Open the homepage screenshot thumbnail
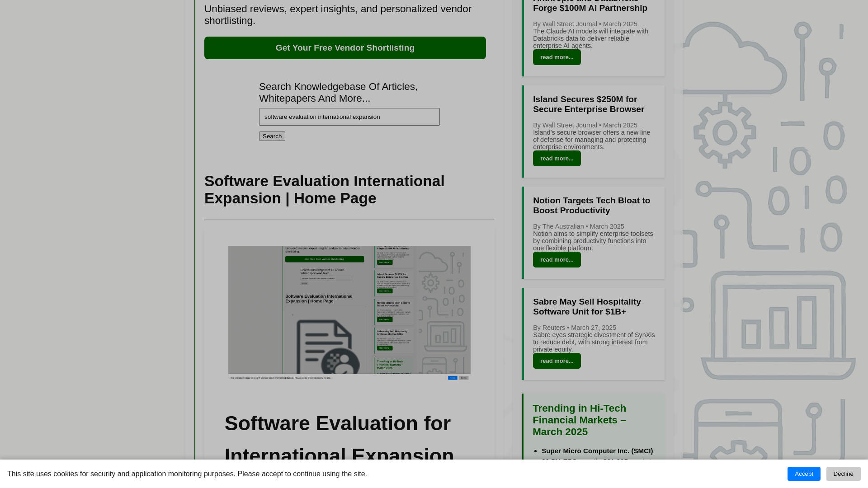Screen dimensions: 868x488 (x=349, y=313)
